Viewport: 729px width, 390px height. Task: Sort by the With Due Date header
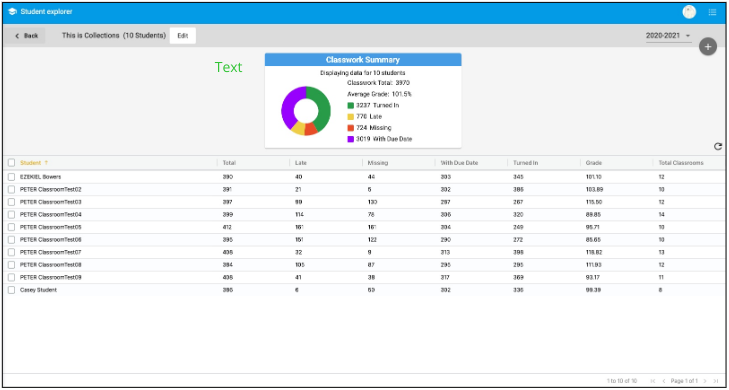point(459,163)
